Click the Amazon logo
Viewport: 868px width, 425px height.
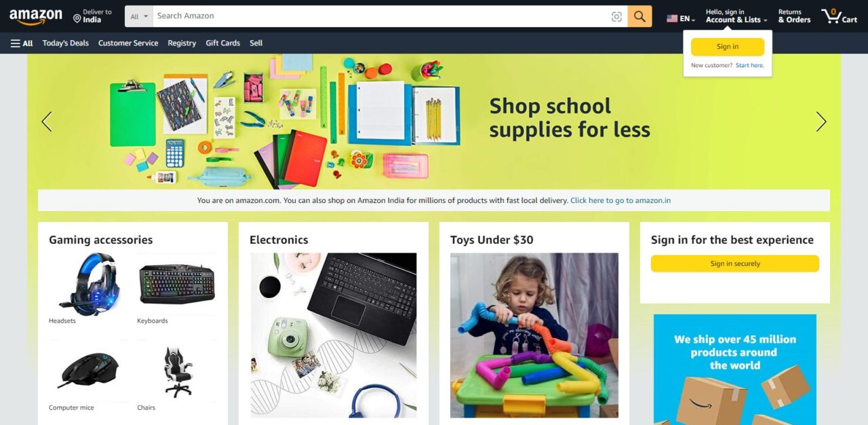[35, 17]
